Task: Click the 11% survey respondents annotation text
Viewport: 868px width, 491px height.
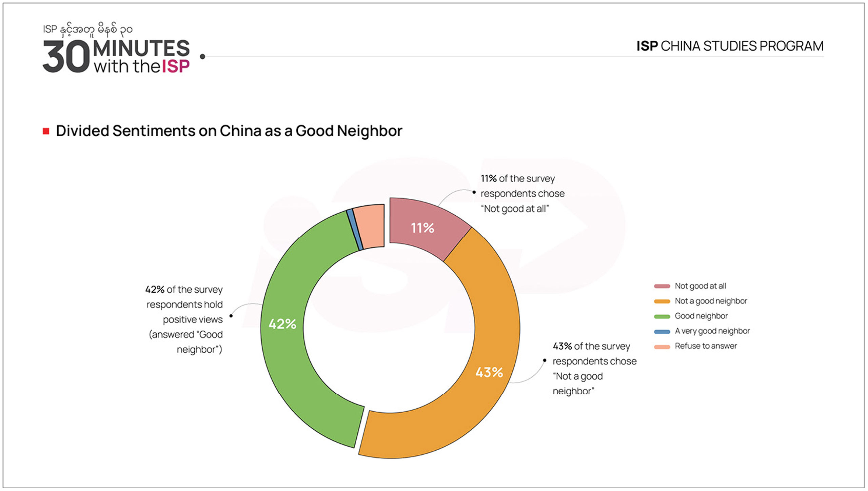Action: [x=522, y=194]
